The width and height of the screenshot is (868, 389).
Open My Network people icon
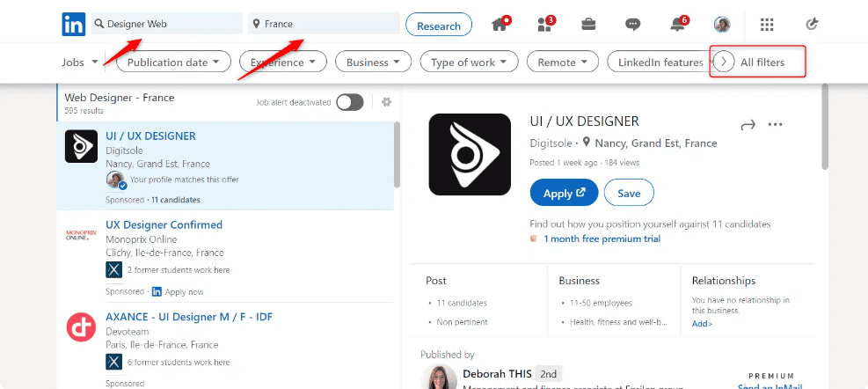(x=544, y=24)
